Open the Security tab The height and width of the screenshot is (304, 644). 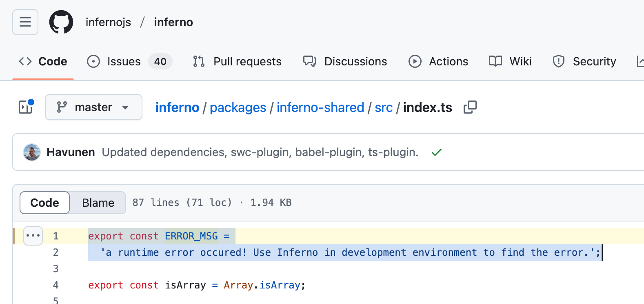584,61
